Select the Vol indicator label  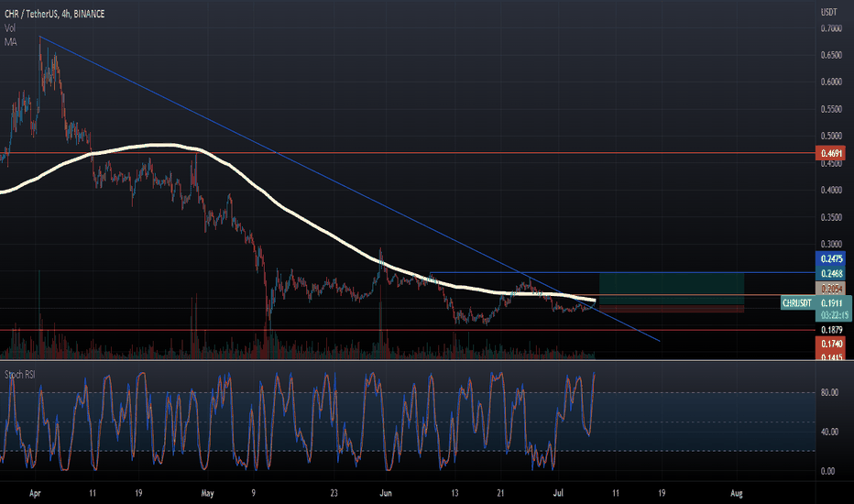tap(10, 28)
